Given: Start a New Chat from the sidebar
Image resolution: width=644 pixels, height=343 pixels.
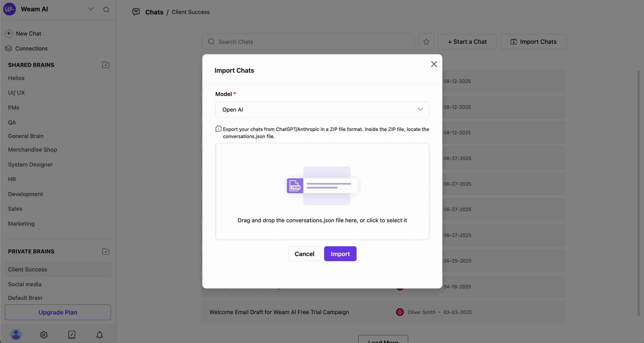Looking at the screenshot, I should point(28,34).
